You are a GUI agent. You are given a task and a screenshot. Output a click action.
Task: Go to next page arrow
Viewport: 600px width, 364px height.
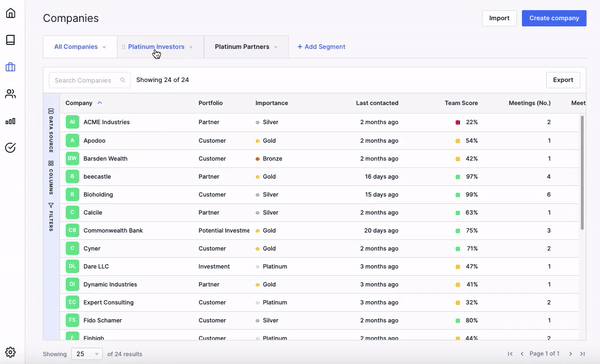coord(571,354)
